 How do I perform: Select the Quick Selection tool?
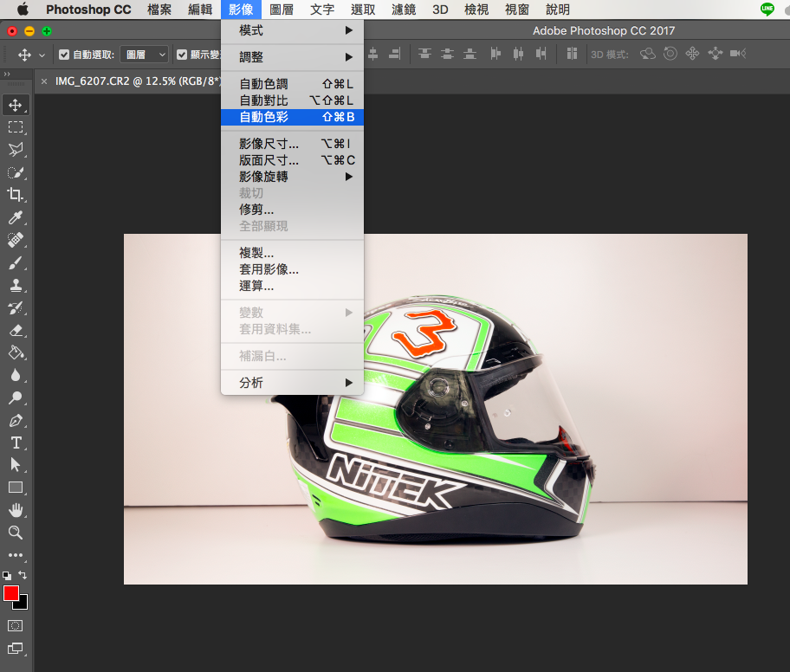coord(15,172)
